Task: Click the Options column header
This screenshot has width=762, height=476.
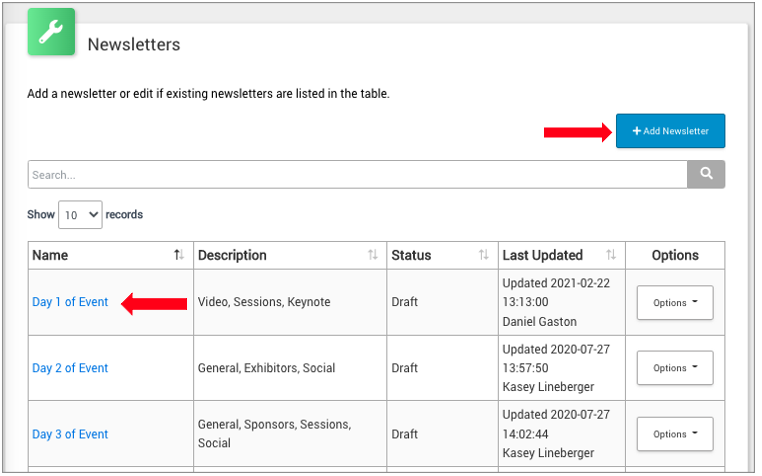Action: click(x=675, y=255)
